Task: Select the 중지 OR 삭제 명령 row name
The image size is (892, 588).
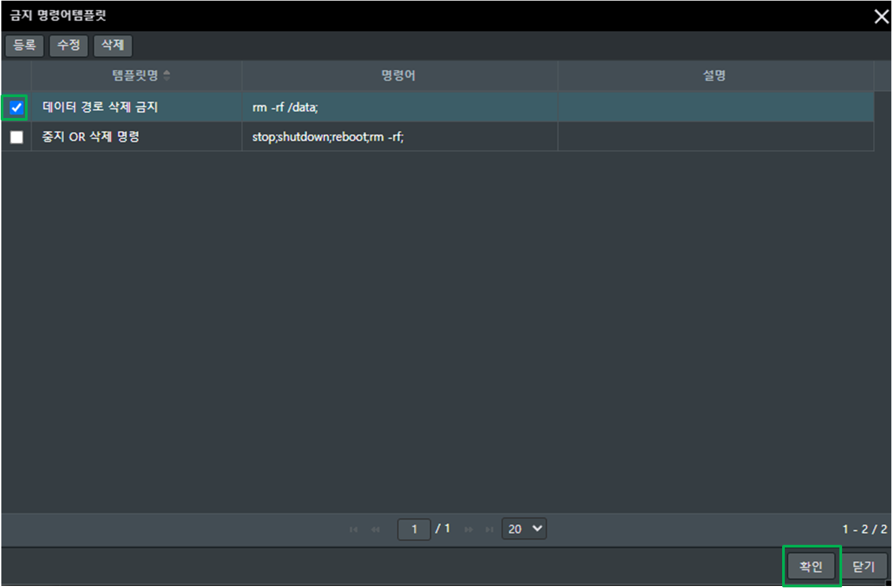Action: click(91, 137)
